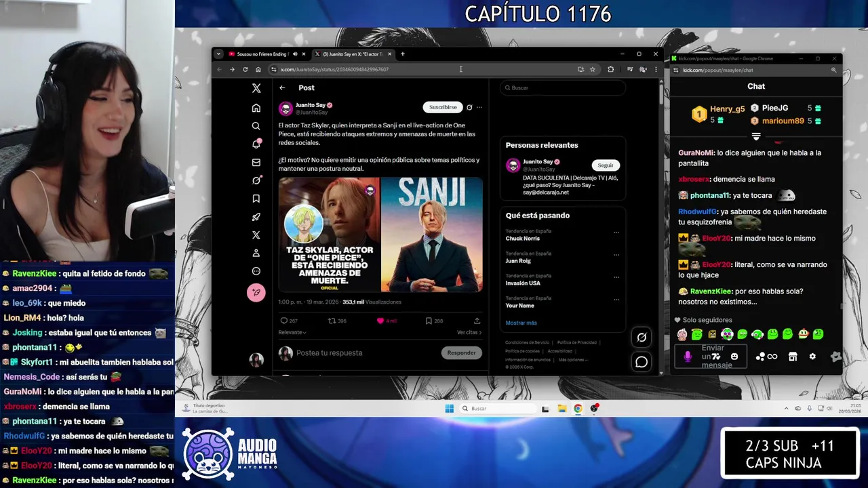The image size is (868, 488).
Task: Open the Kick chat shop icon
Action: (x=793, y=357)
